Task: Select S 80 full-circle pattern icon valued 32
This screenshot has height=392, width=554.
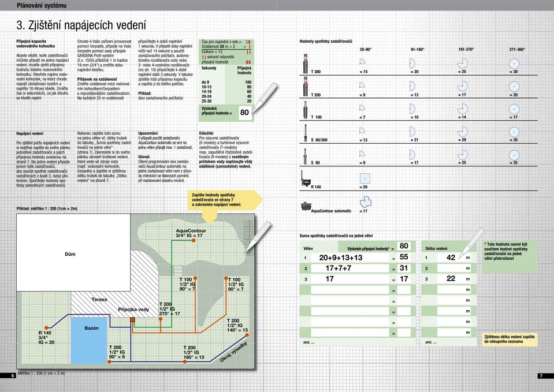Action: [x=514, y=155]
